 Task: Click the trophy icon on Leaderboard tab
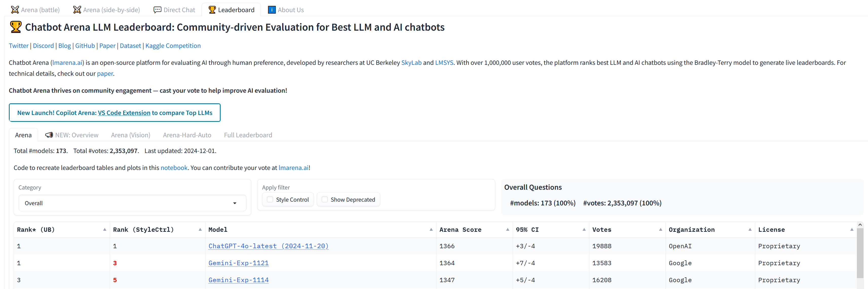212,10
